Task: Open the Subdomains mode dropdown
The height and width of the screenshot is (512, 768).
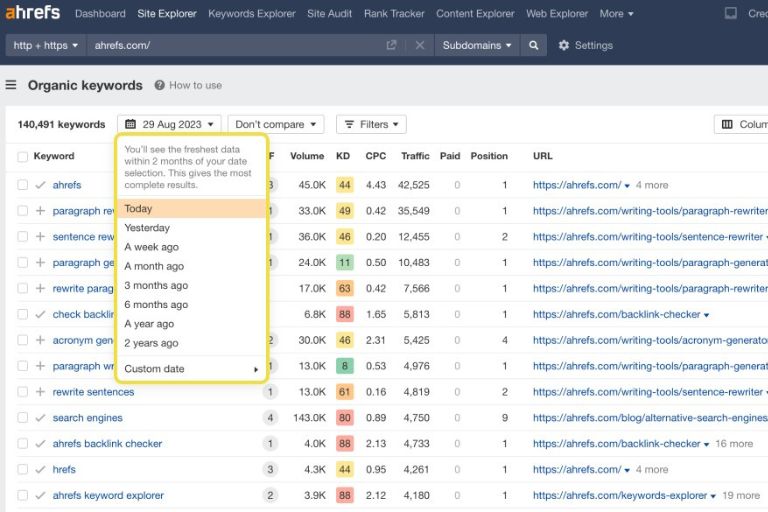Action: tap(477, 45)
